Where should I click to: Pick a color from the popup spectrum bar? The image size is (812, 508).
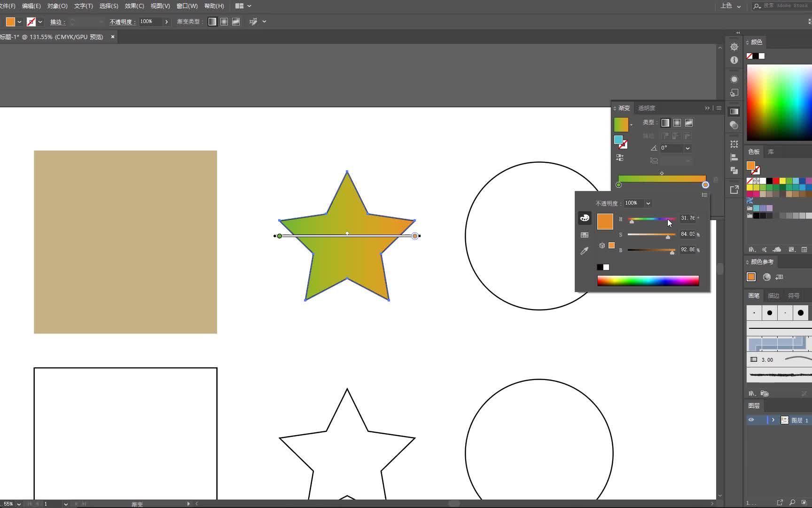[x=648, y=281]
